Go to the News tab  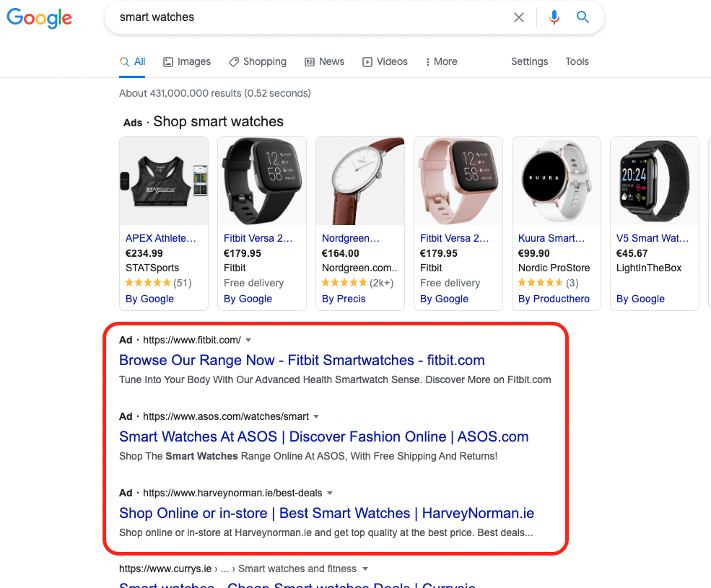pos(324,61)
